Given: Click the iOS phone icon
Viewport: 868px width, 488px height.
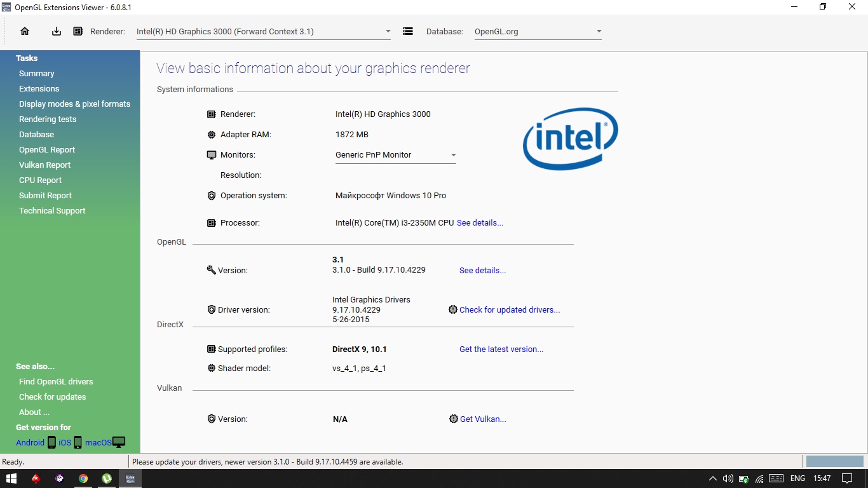Looking at the screenshot, I should [x=78, y=442].
